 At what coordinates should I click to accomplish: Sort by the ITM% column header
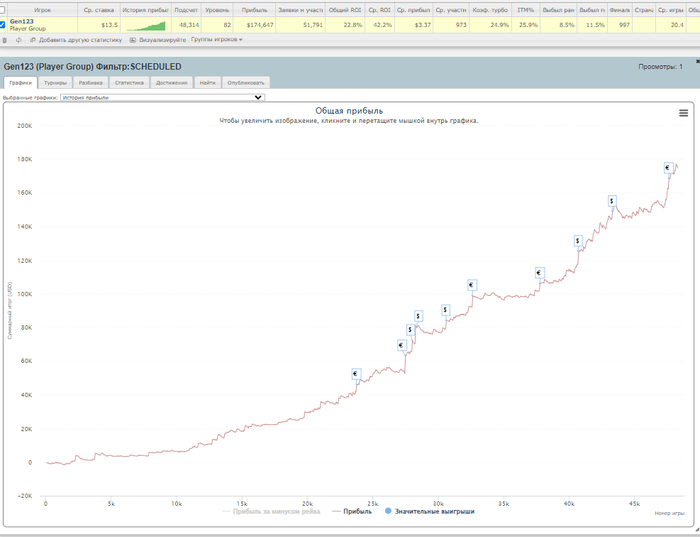[x=526, y=10]
